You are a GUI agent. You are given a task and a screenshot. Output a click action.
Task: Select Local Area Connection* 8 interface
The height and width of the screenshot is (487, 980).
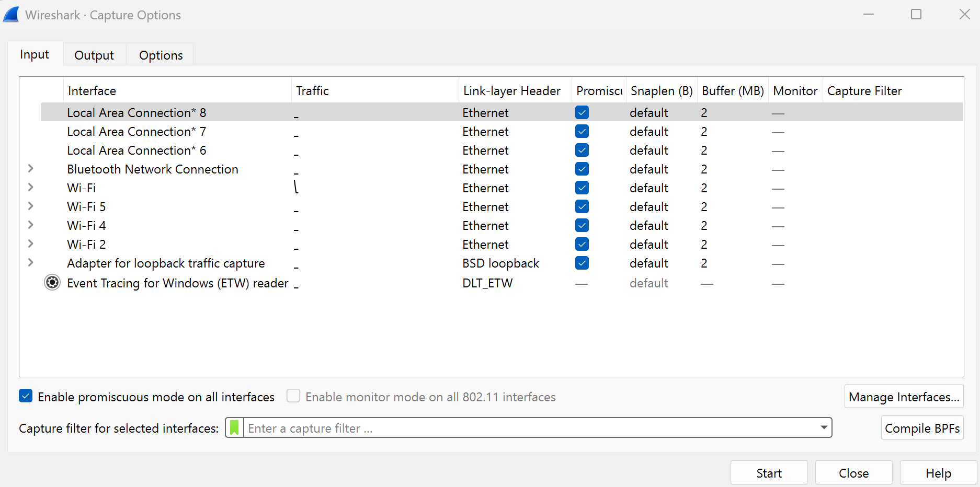pyautogui.click(x=136, y=112)
